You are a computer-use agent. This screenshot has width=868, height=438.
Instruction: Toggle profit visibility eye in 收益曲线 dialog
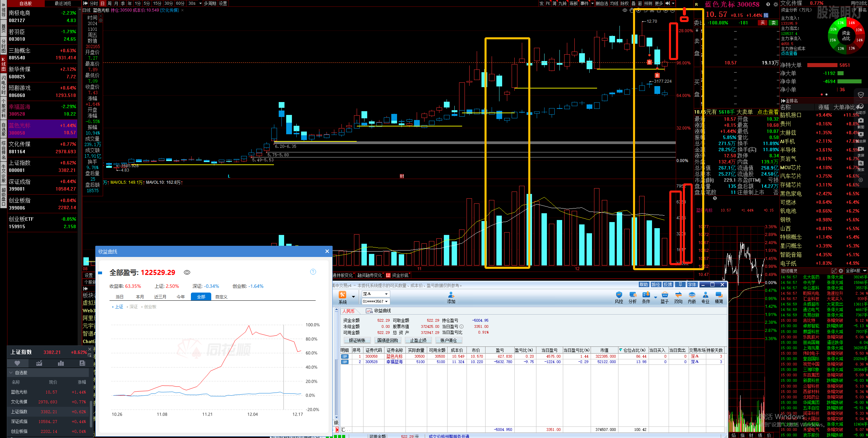[187, 272]
